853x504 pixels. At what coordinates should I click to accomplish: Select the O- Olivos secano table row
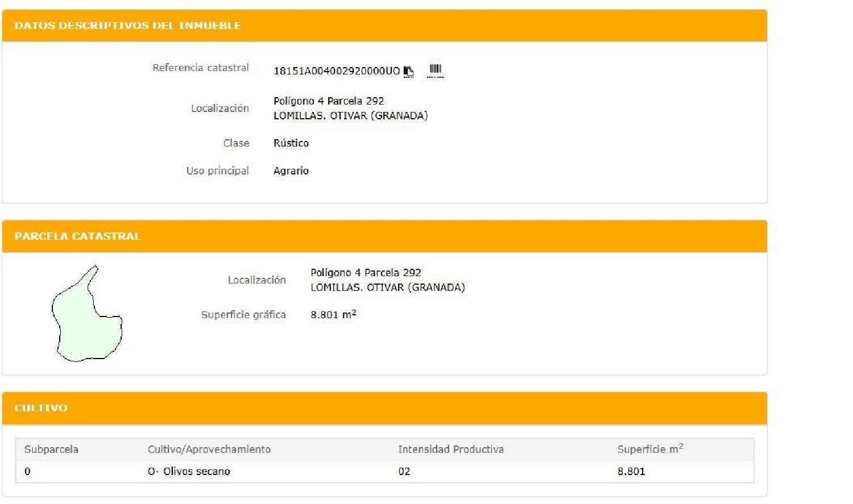pos(190,471)
